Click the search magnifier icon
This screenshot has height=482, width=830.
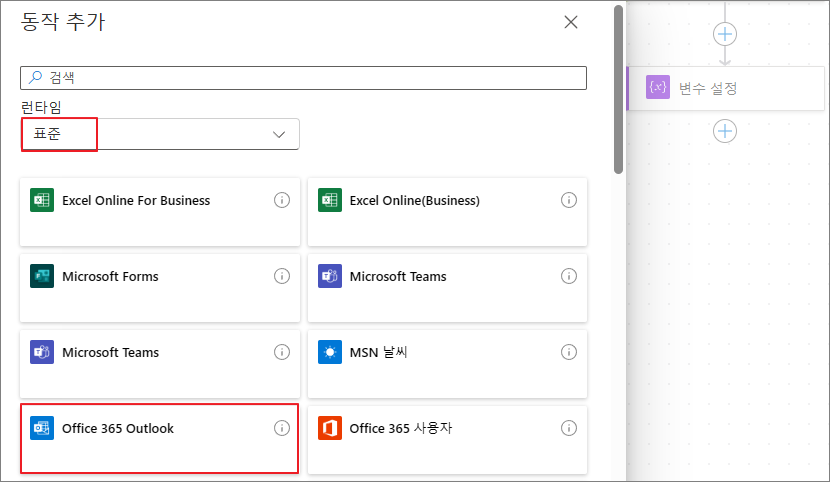pos(35,77)
